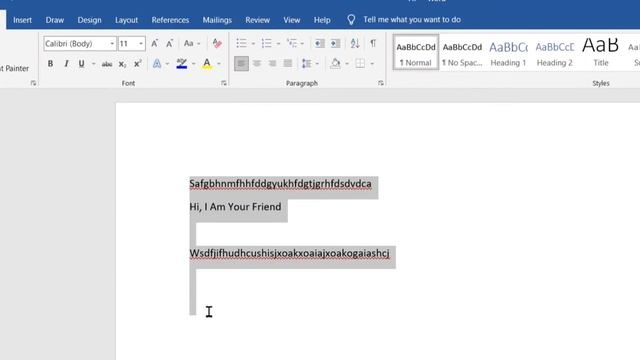Click the Tell me lightbulb icon
Viewport: 640px width, 360px height.
click(351, 20)
